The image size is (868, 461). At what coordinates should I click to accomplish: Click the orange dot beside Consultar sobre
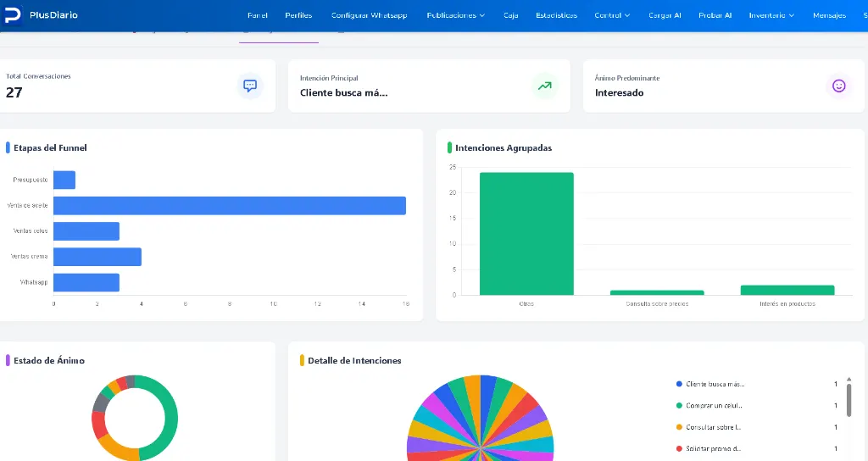click(679, 427)
